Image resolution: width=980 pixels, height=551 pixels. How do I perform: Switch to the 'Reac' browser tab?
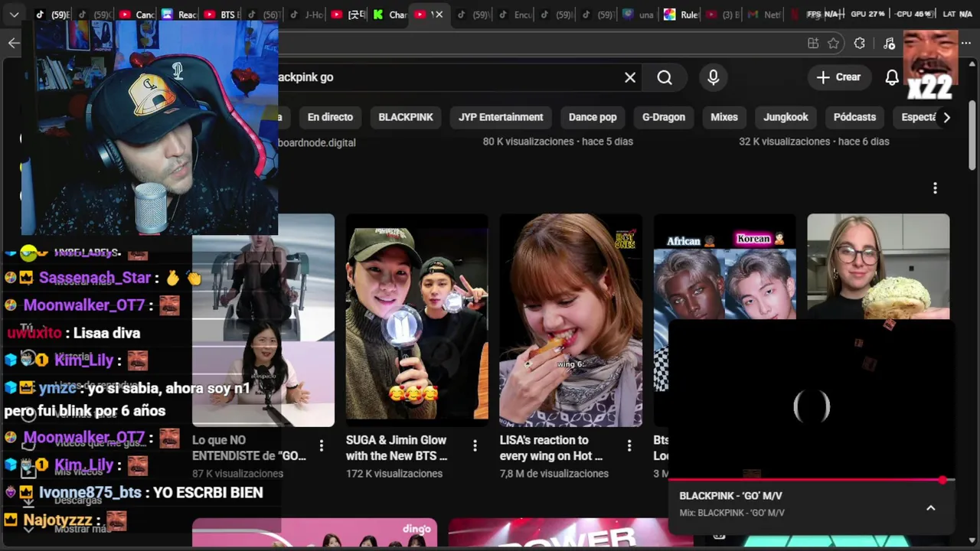click(179, 14)
